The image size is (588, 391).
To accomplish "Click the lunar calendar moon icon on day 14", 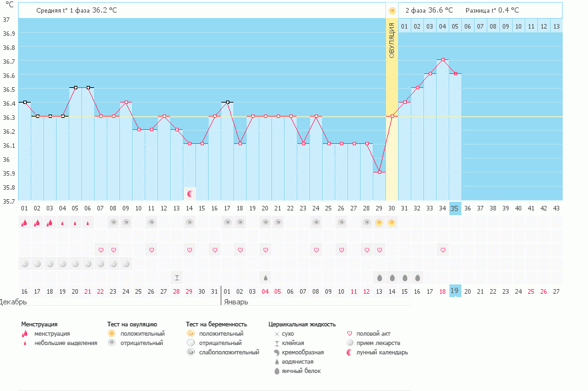I will pyautogui.click(x=190, y=193).
